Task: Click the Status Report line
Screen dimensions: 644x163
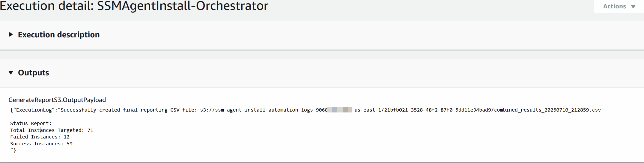Action: (x=31, y=123)
